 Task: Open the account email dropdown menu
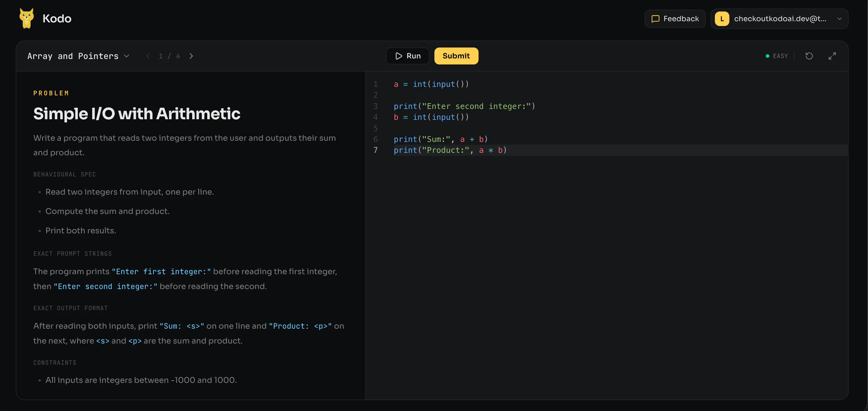click(779, 19)
